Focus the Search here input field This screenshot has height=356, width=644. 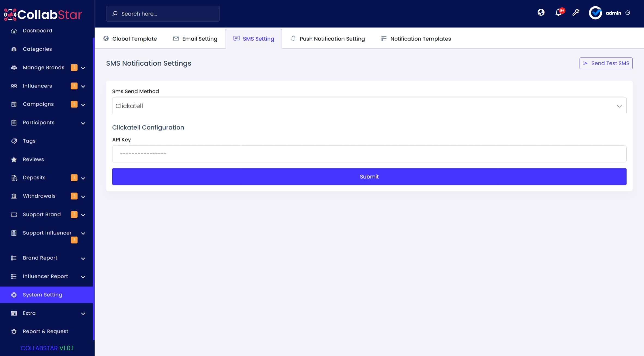point(163,14)
